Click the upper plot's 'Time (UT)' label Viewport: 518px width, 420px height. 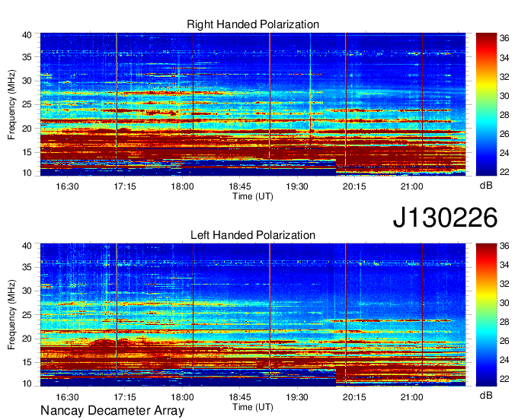pyautogui.click(x=253, y=196)
